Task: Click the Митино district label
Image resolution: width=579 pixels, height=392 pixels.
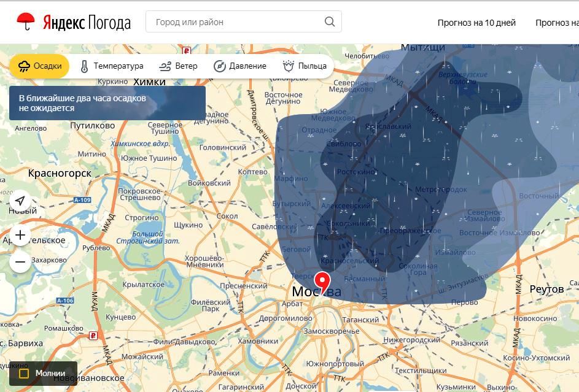Action: click(91, 154)
